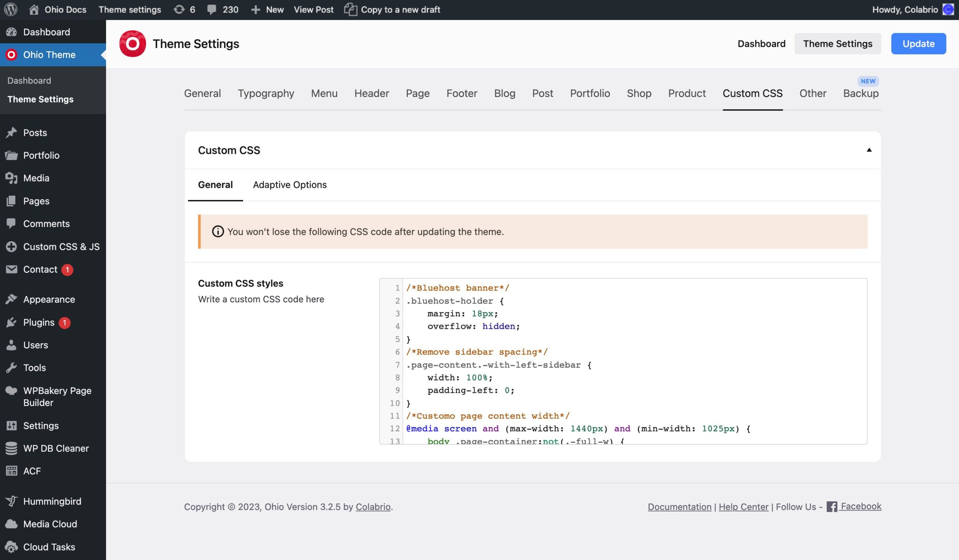This screenshot has width=959, height=560.
Task: Click the Copy to a new draft icon
Action: [351, 9]
